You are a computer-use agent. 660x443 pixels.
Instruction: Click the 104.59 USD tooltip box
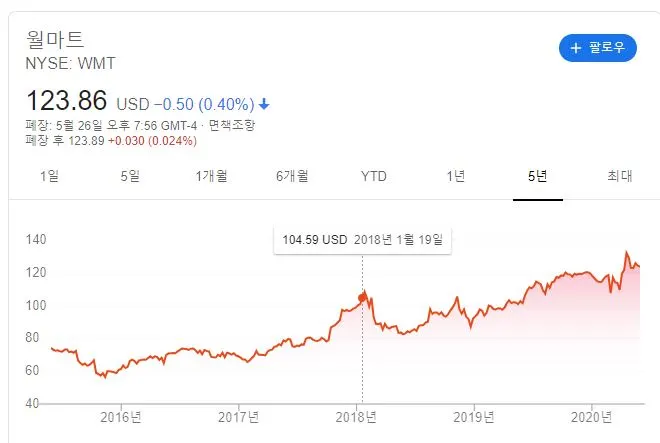pyautogui.click(x=362, y=240)
